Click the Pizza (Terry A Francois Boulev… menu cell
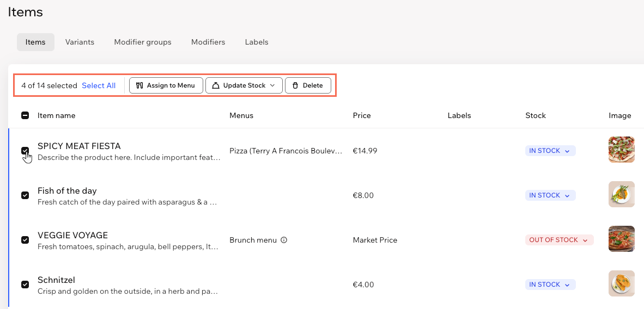Screen dimensions: 644x309 tap(286, 151)
